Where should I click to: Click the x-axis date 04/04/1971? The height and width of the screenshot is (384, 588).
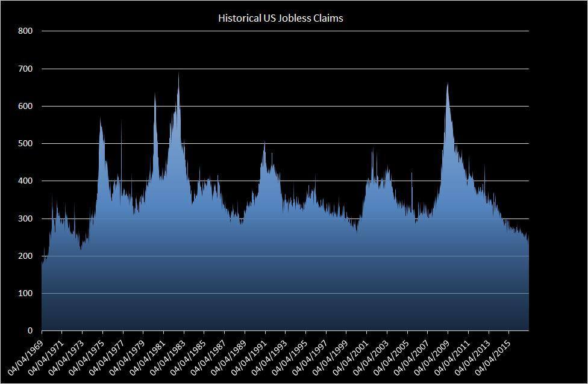45,357
